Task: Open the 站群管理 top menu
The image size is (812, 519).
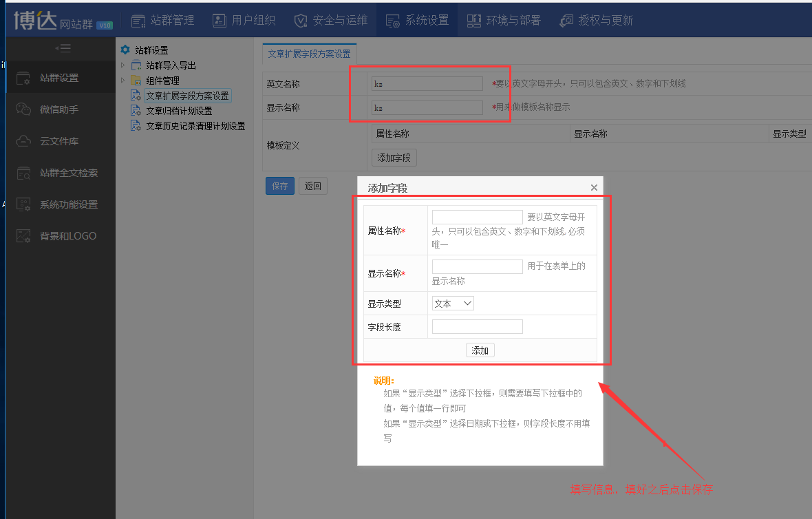Action: click(162, 20)
